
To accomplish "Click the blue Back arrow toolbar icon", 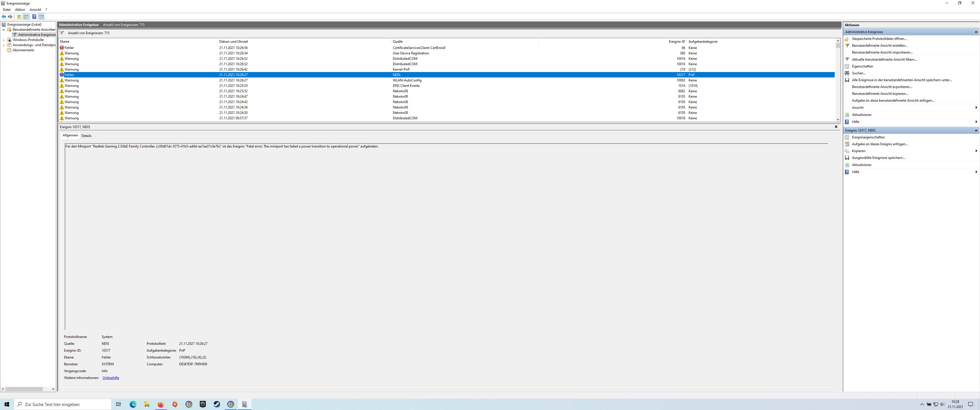I will (x=4, y=17).
